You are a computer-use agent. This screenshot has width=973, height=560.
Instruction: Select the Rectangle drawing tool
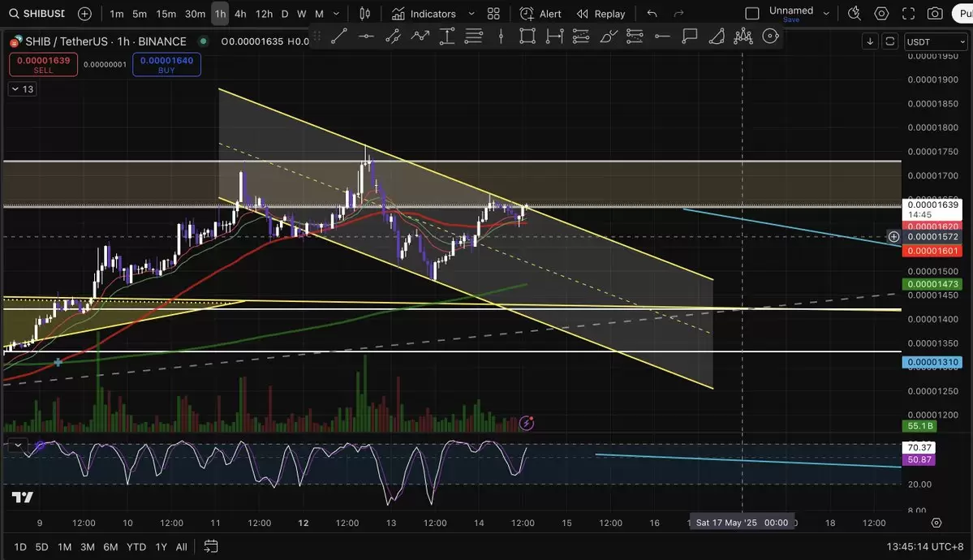(527, 37)
